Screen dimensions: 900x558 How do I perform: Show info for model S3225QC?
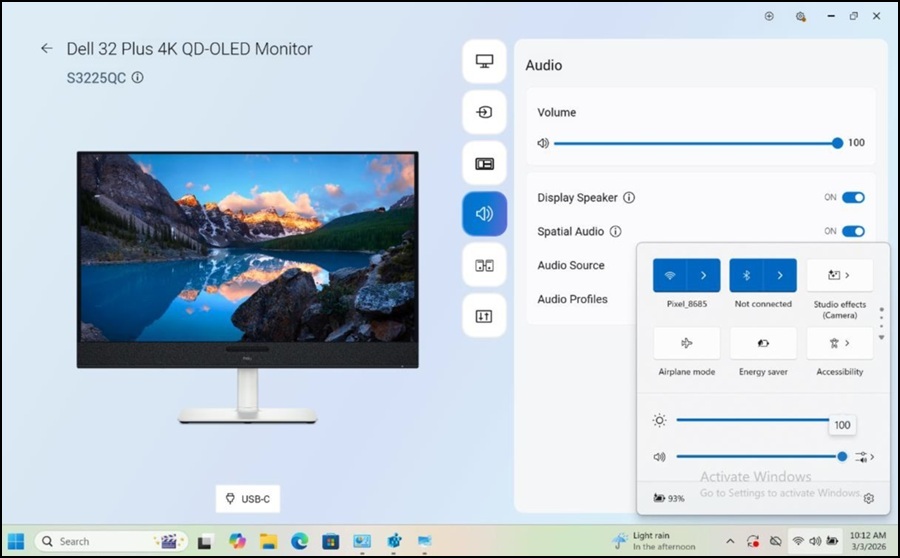click(x=138, y=77)
